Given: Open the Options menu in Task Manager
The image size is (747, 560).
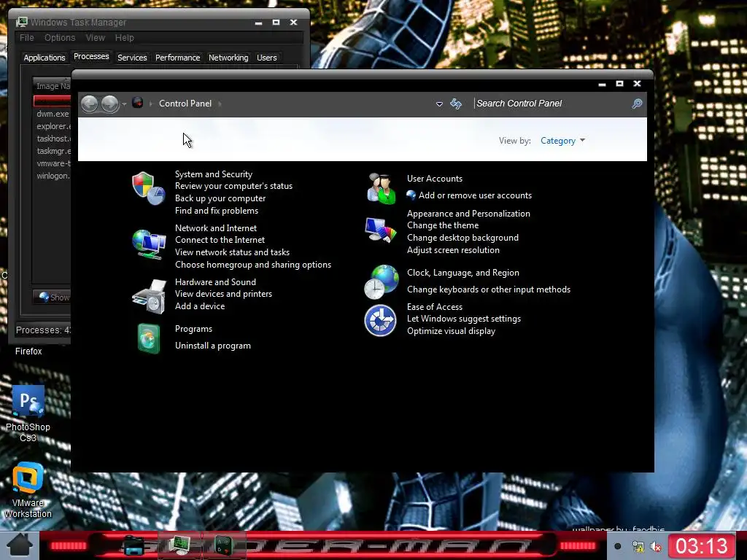Looking at the screenshot, I should [x=60, y=38].
